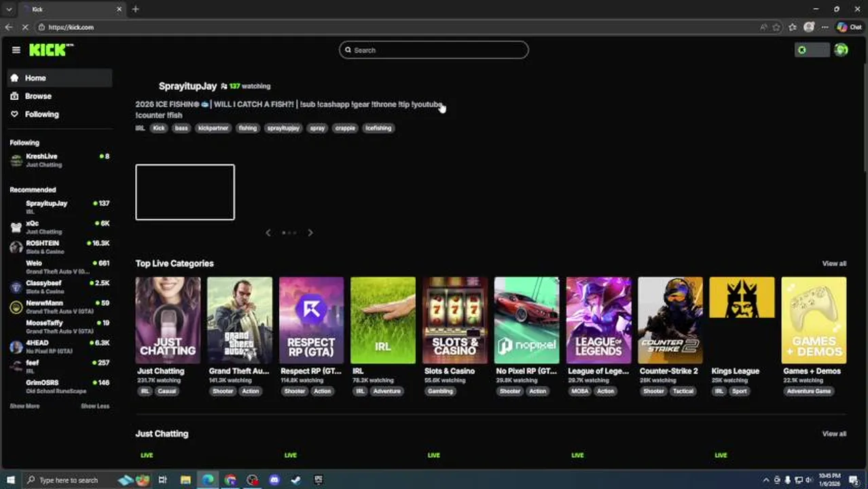Click feef channel avatar
Image resolution: width=868 pixels, height=489 pixels.
pos(16,367)
